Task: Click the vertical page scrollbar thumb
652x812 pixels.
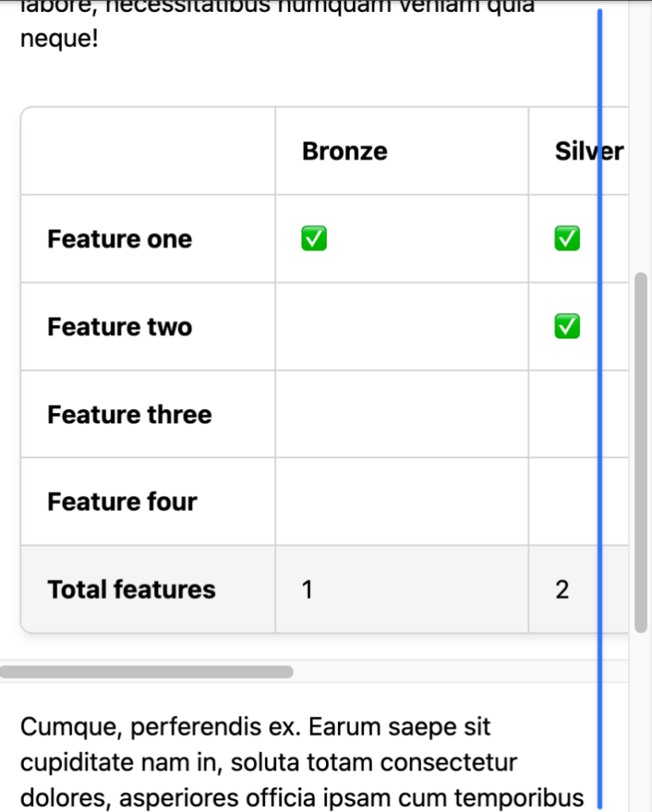Action: (x=641, y=452)
